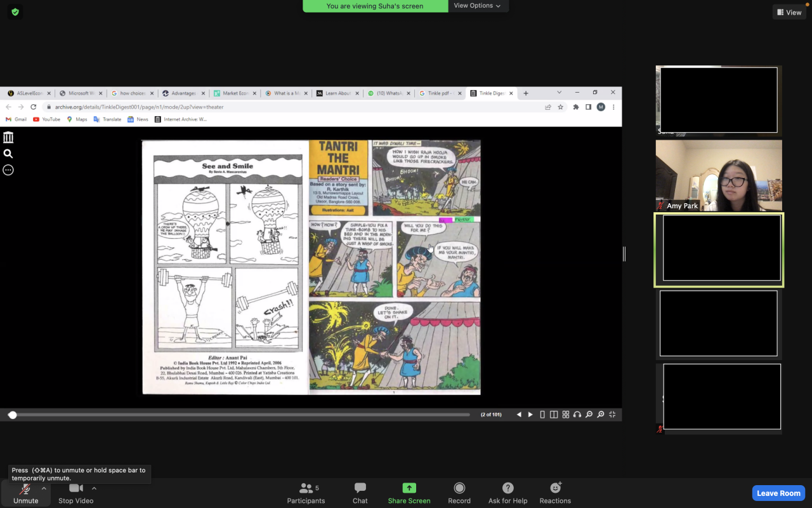Open a new browser tab
The image size is (812, 508).
(525, 93)
